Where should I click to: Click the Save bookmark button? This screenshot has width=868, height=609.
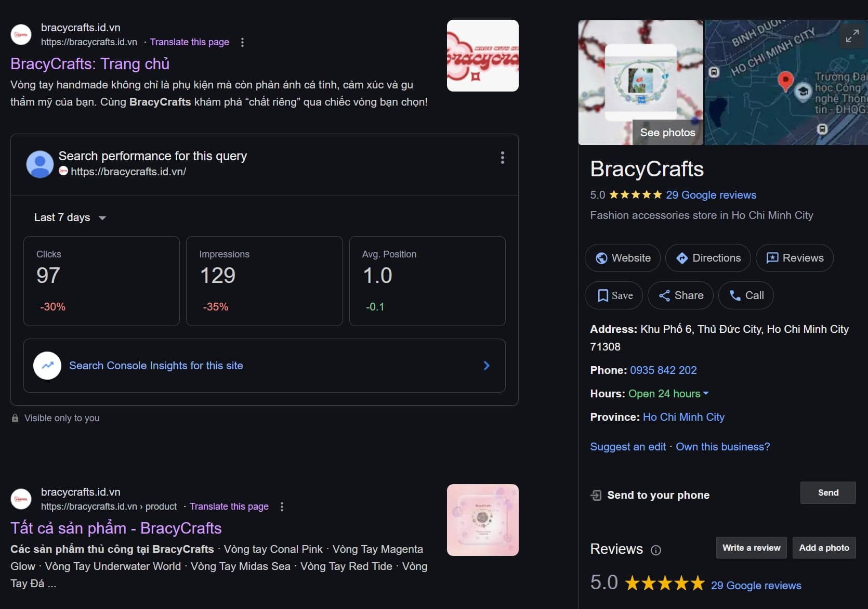point(614,295)
